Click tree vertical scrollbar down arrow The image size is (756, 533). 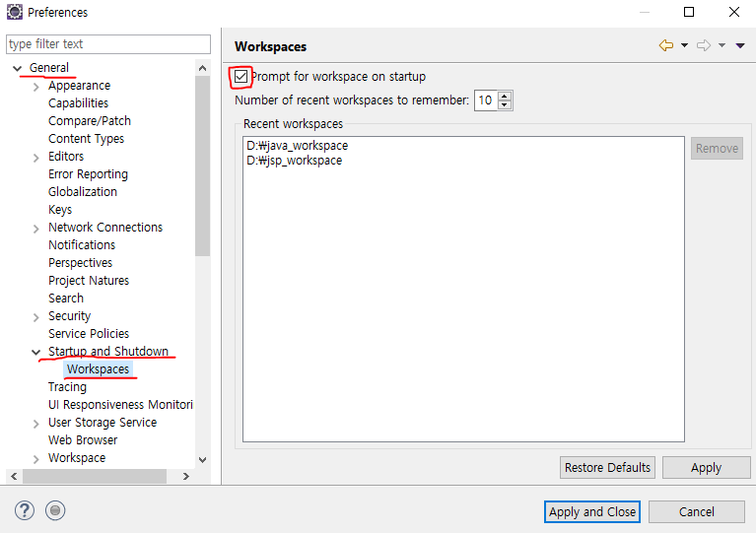click(202, 460)
